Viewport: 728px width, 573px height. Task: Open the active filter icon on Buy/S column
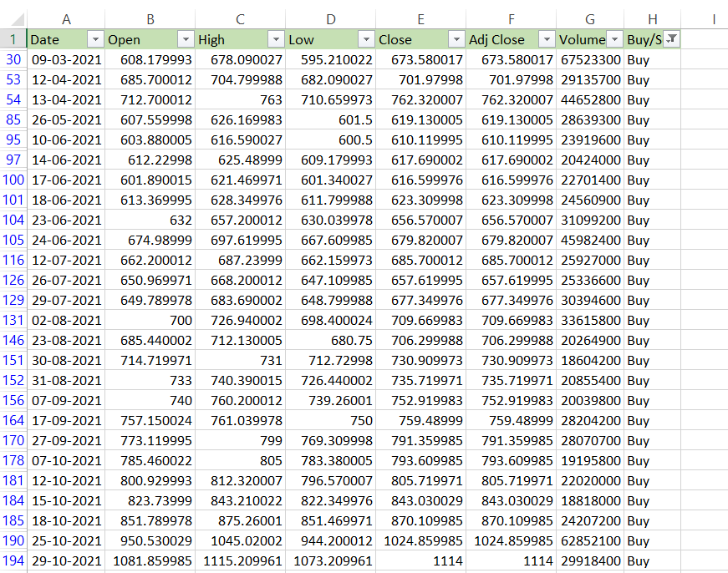coord(671,39)
